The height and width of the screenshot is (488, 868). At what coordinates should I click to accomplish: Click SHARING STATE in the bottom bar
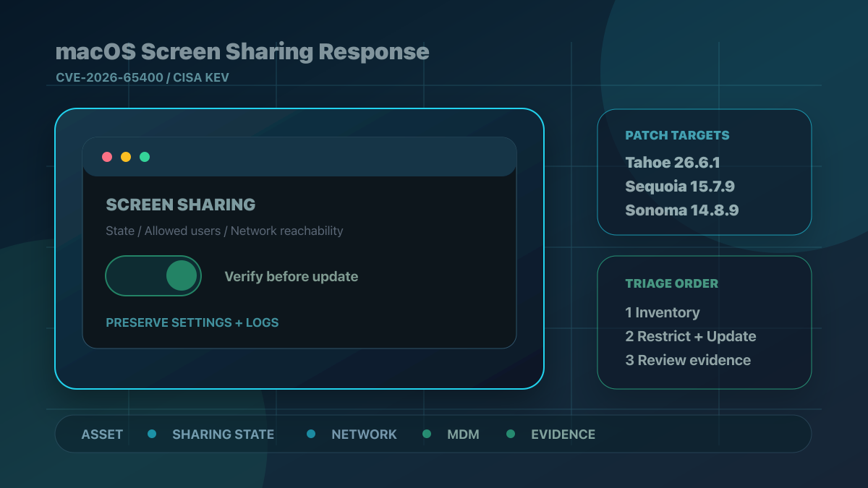(223, 435)
